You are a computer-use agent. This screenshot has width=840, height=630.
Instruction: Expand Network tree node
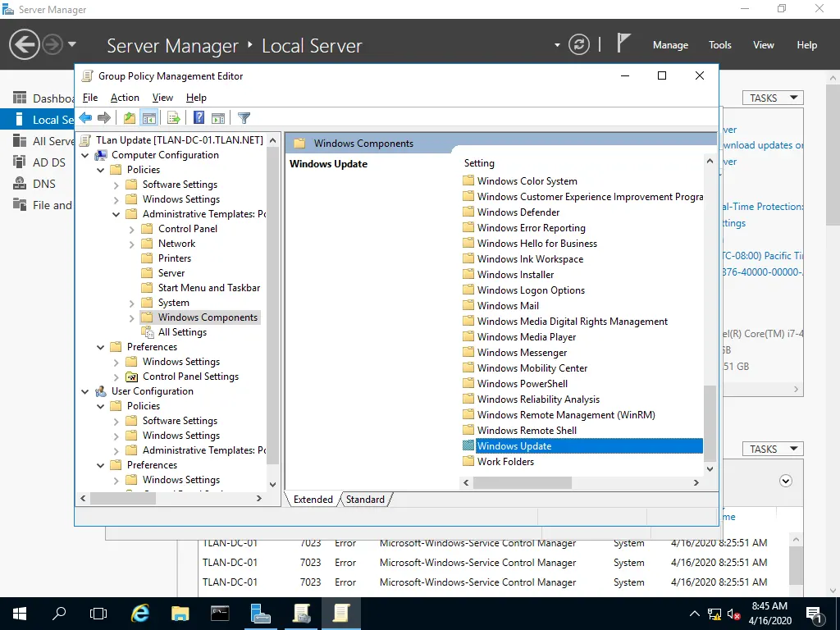pyautogui.click(x=132, y=244)
